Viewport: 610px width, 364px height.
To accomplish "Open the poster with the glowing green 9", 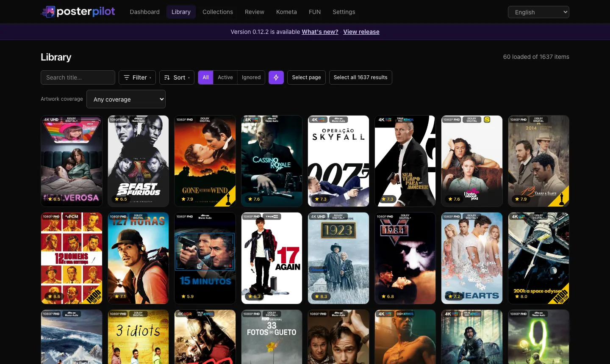I will [539, 337].
